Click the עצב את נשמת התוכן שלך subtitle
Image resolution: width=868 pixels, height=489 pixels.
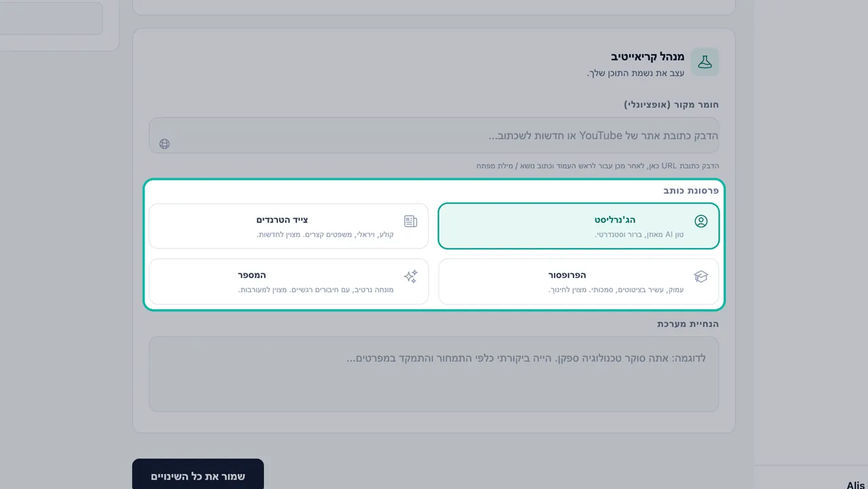click(x=635, y=73)
